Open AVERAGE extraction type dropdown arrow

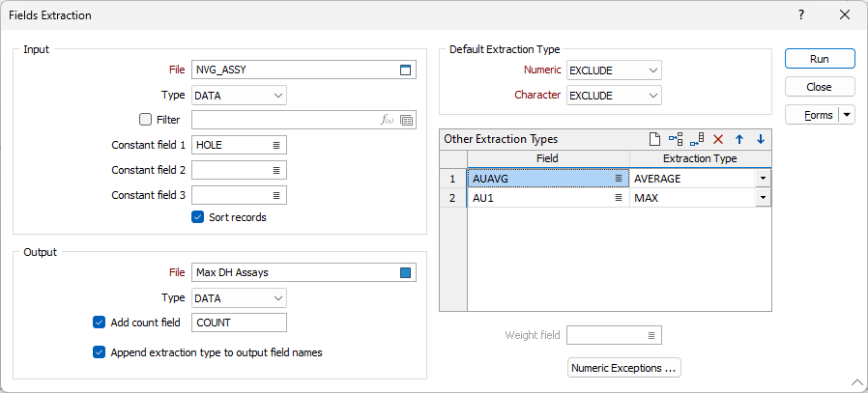764,179
